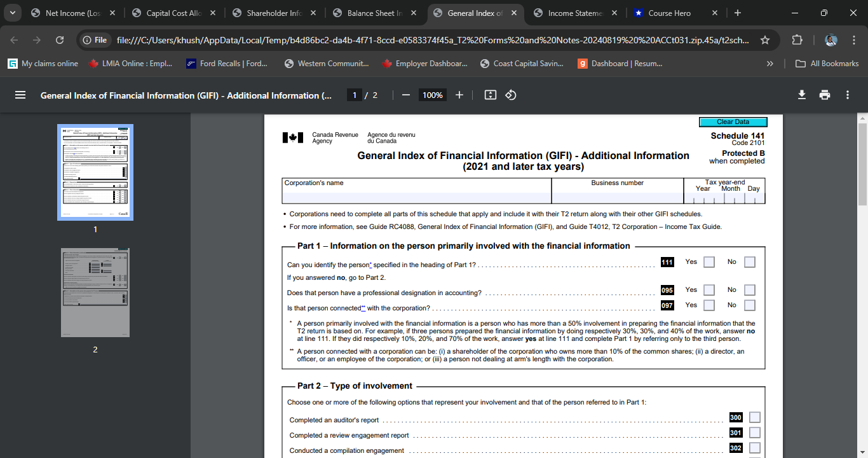Open Chrome's three-dot browser menu
The image size is (868, 458).
point(854,39)
